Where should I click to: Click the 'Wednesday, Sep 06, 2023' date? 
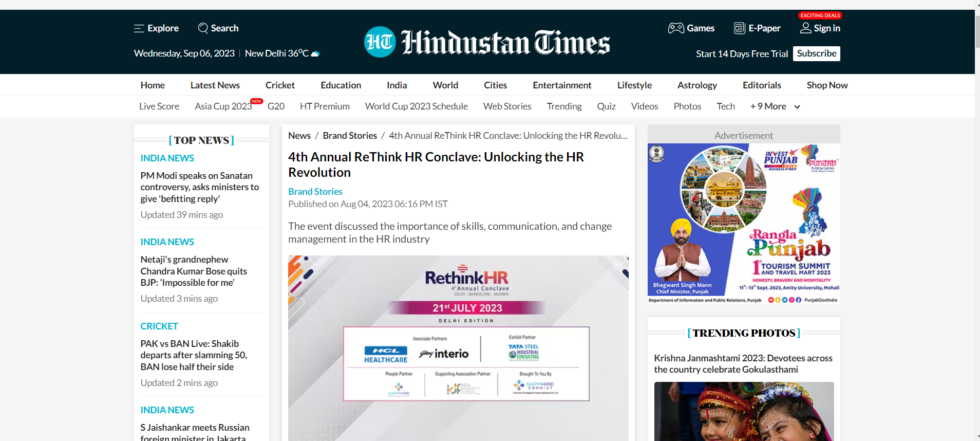184,53
